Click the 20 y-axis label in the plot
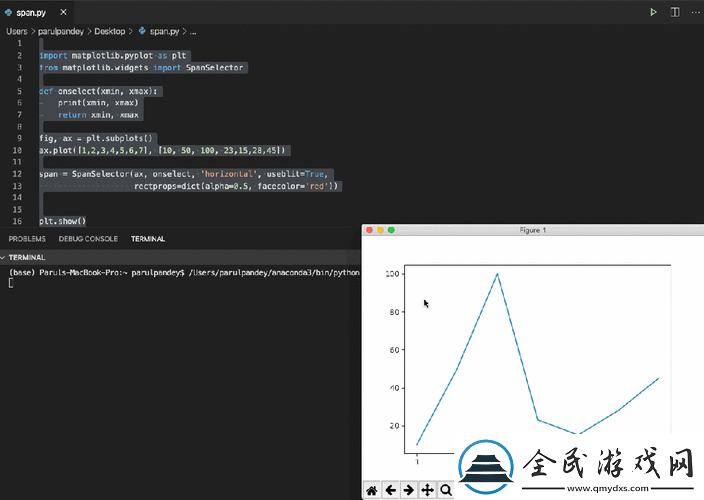 tap(394, 426)
